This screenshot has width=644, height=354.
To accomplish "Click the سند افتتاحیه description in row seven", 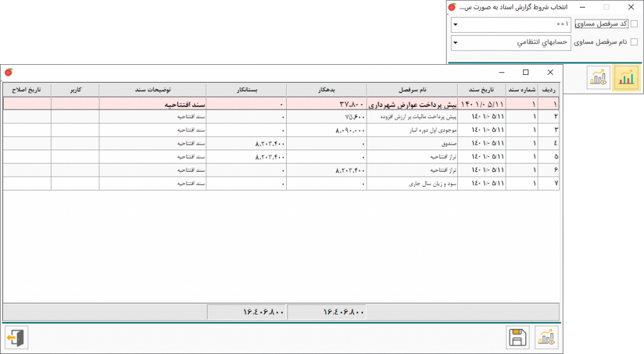I will (191, 183).
